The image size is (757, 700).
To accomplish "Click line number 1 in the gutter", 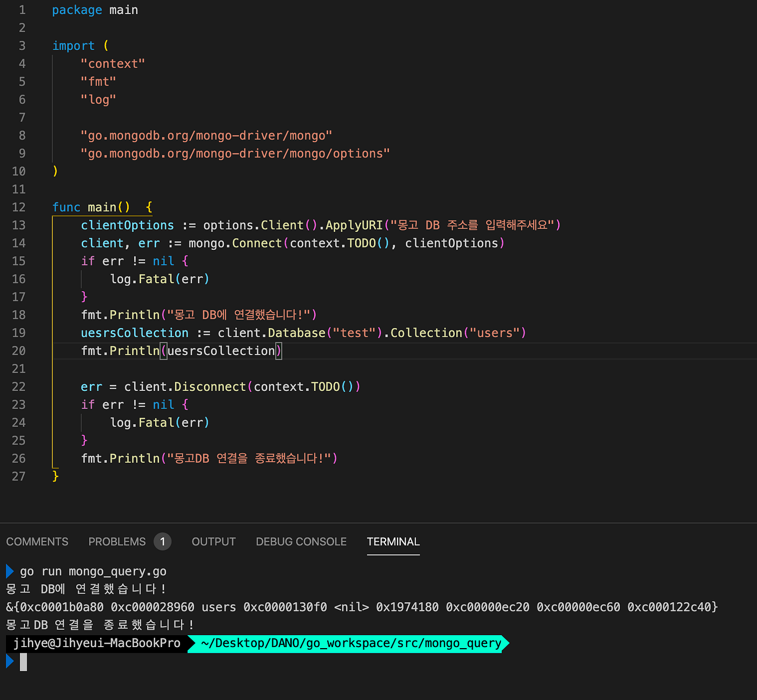I will click(x=22, y=10).
